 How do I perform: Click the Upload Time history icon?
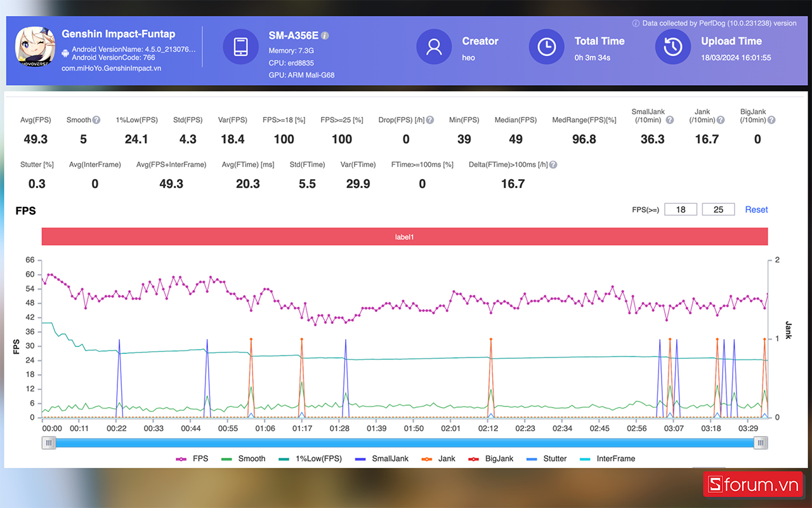click(x=672, y=48)
